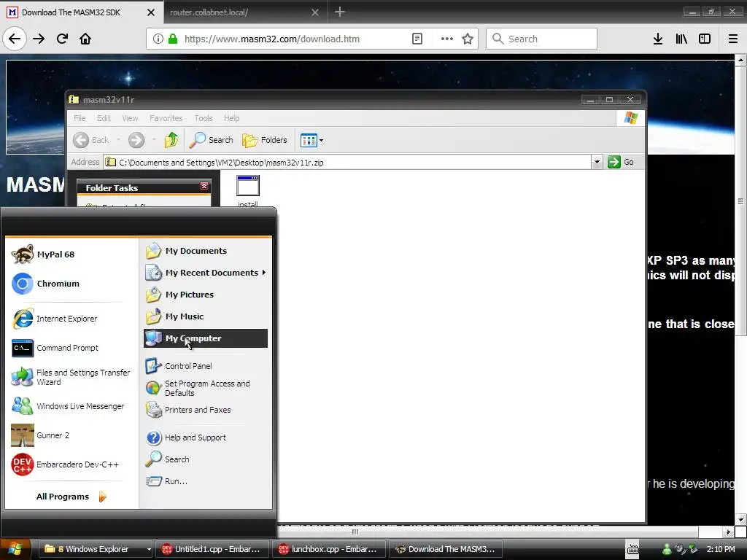Open Files and Settings Transfer Wizard
The width and height of the screenshot is (747, 560).
tap(71, 377)
